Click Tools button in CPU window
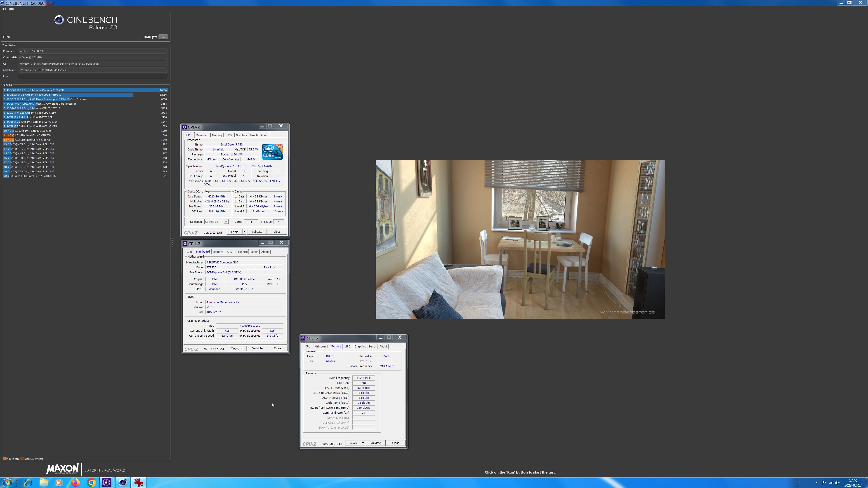 (x=235, y=232)
